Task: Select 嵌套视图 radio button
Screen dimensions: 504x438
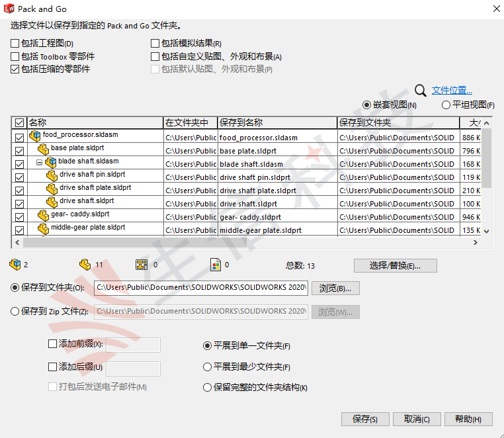Action: pos(366,105)
